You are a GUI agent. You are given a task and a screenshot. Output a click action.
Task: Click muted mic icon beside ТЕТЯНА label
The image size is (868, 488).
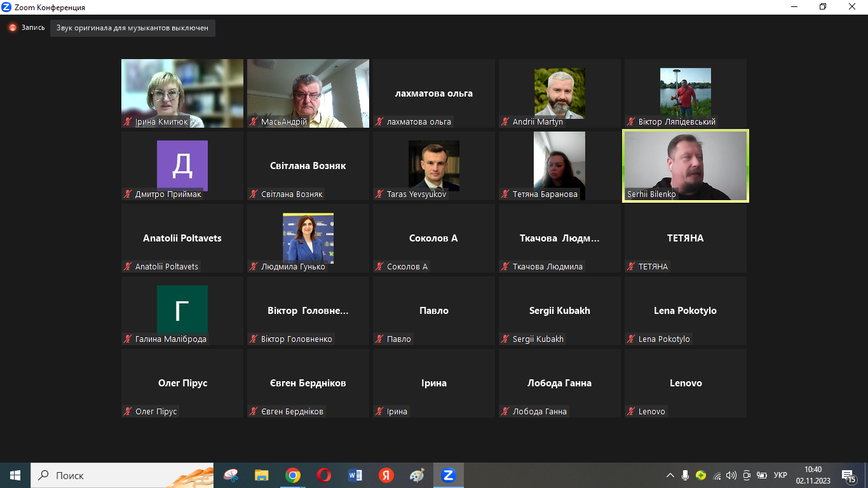coord(631,267)
